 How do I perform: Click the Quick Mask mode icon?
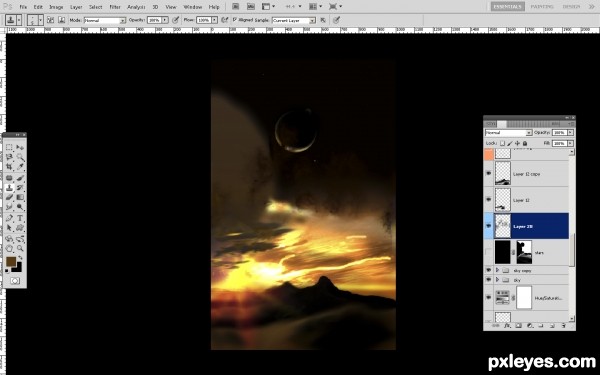[15, 281]
